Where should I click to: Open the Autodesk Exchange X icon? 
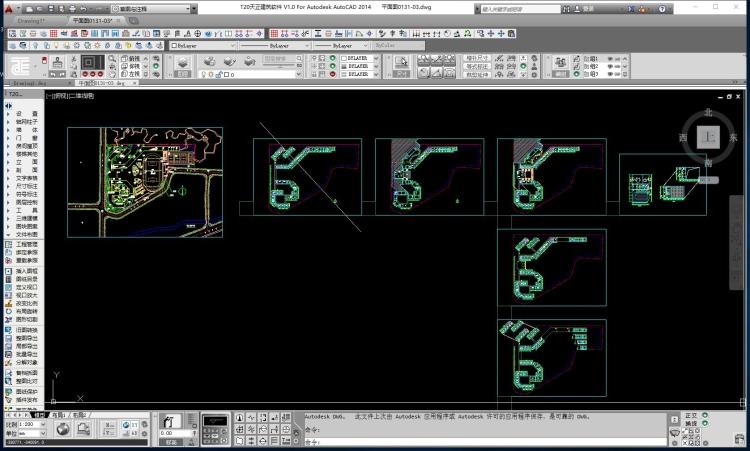point(631,9)
